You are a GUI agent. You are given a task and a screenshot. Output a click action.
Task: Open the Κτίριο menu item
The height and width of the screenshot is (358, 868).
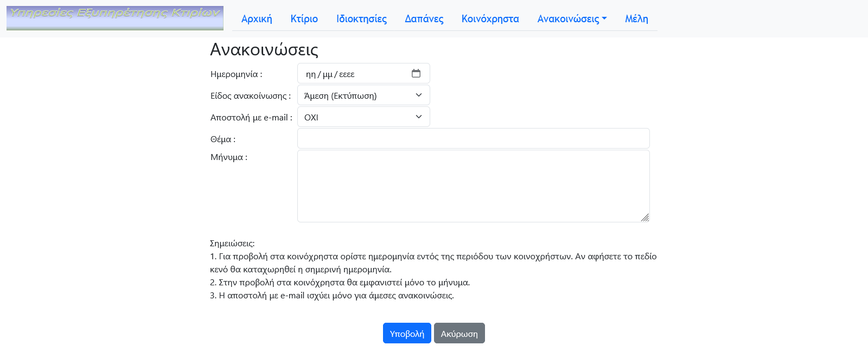304,18
